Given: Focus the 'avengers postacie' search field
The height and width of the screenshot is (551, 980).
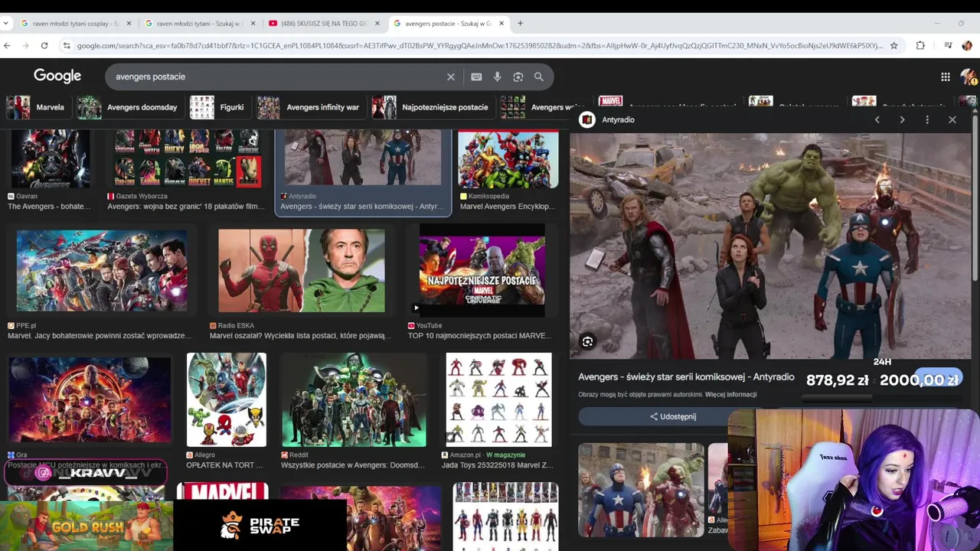Looking at the screenshot, I should click(276, 77).
